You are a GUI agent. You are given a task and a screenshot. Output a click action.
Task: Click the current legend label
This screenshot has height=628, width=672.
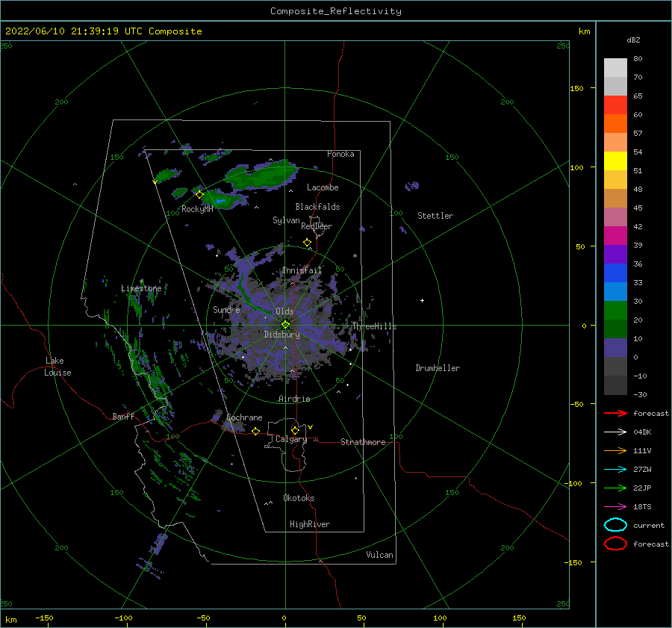click(649, 525)
